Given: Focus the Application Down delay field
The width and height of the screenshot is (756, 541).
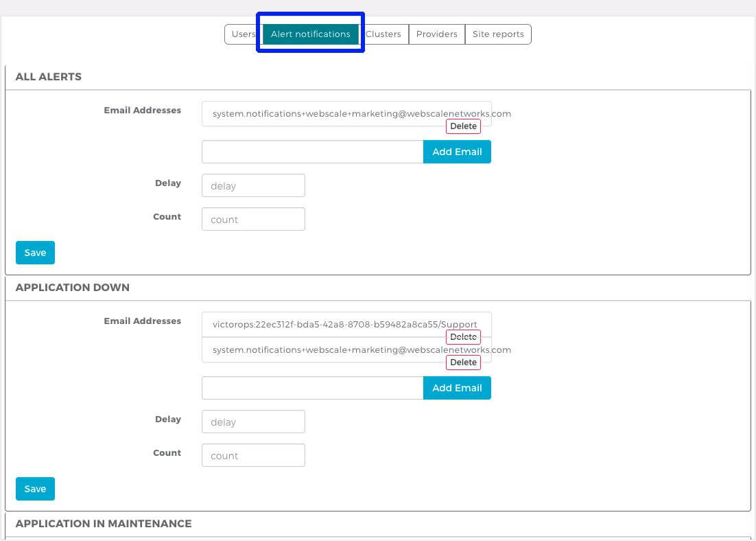Looking at the screenshot, I should coord(253,422).
